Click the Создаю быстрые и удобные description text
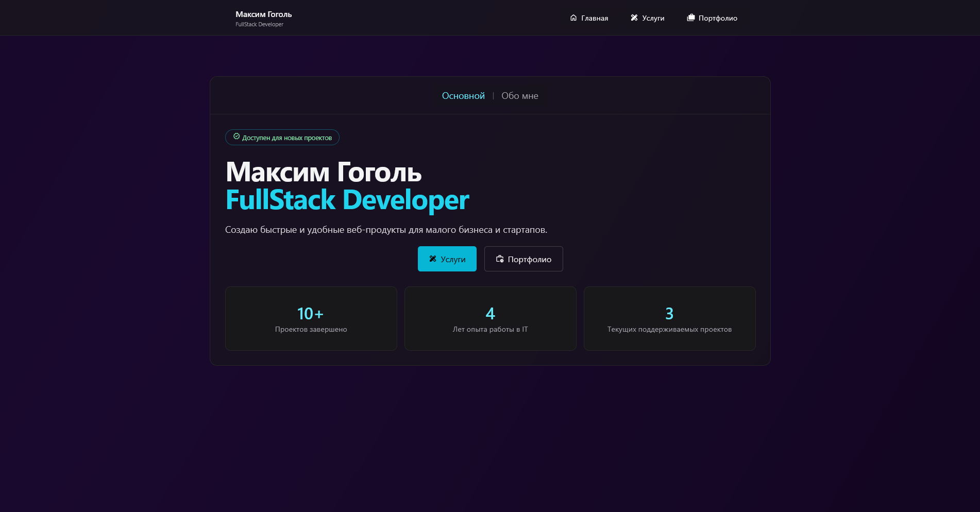980x512 pixels. click(386, 230)
